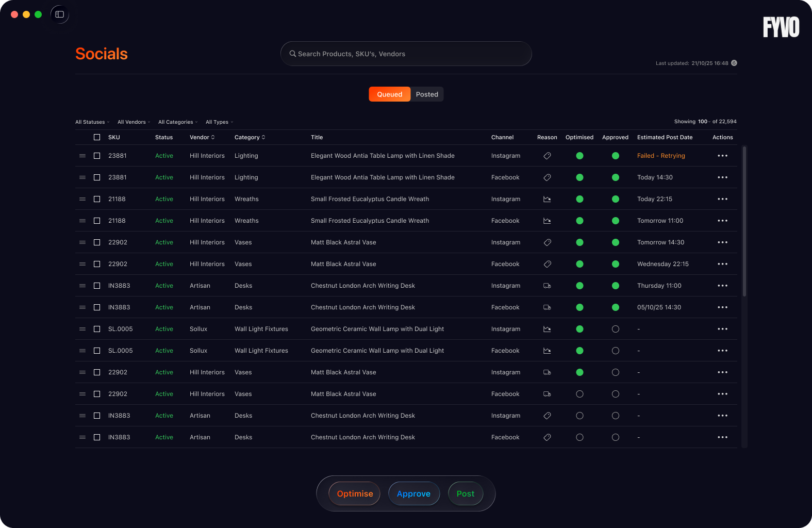Select the Queued tab

(x=389, y=94)
